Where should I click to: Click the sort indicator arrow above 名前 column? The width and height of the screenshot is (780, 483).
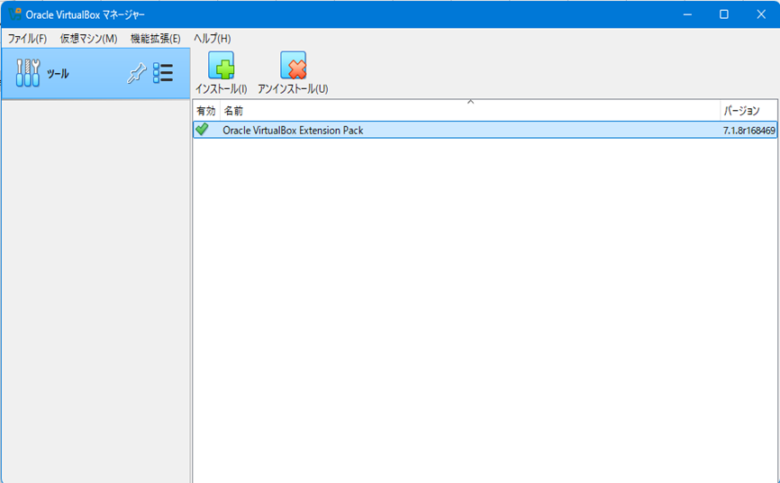click(x=471, y=102)
